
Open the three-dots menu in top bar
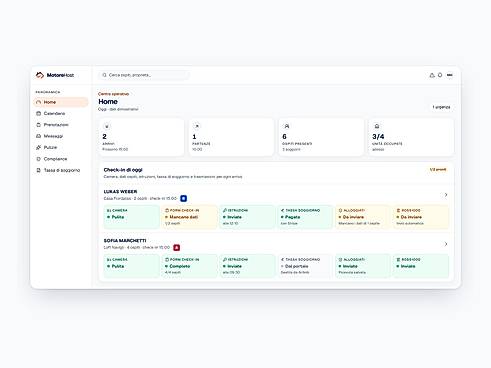click(x=450, y=75)
